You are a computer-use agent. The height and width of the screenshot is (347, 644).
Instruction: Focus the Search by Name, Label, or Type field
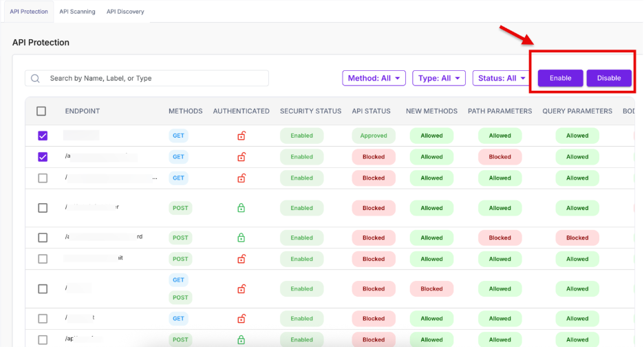click(155, 78)
